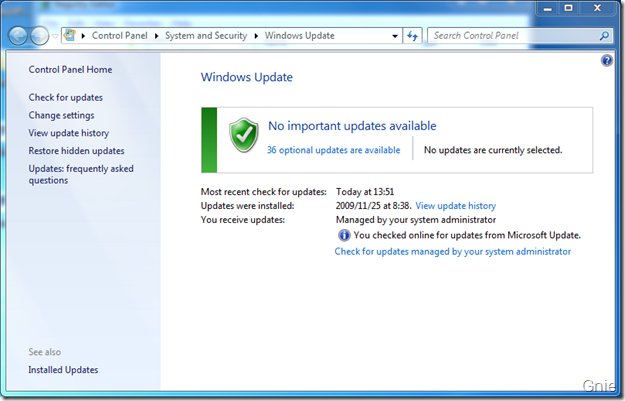Open the address bar history dropdown
625x401 pixels.
pyautogui.click(x=395, y=36)
